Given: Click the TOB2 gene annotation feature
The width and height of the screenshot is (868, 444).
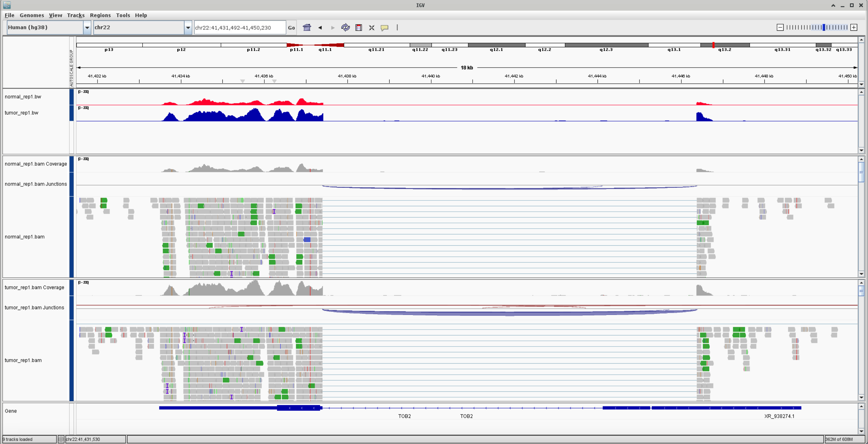Looking at the screenshot, I should pyautogui.click(x=404, y=408).
